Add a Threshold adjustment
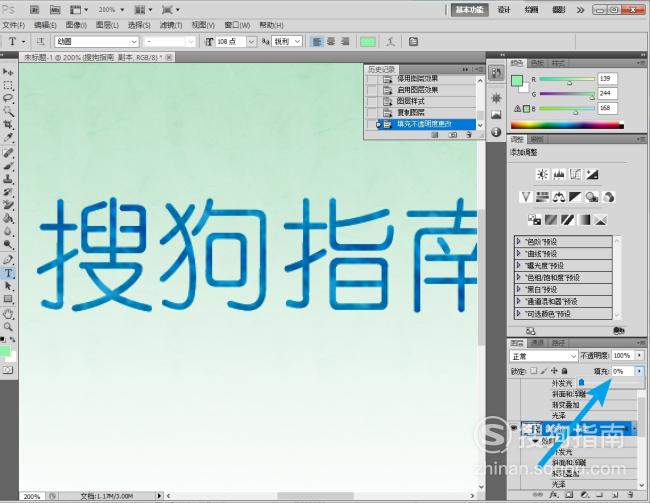The image size is (650, 503). coord(567,219)
